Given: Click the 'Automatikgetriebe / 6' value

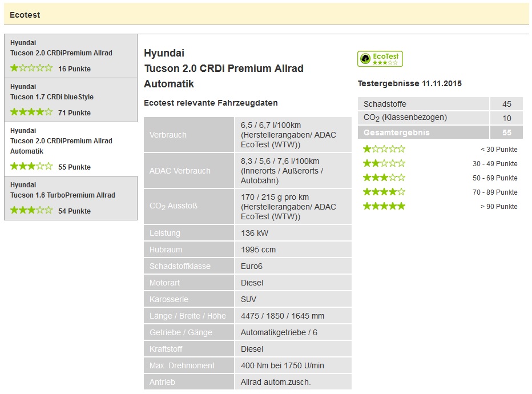Looking at the screenshot, I should 279,332.
